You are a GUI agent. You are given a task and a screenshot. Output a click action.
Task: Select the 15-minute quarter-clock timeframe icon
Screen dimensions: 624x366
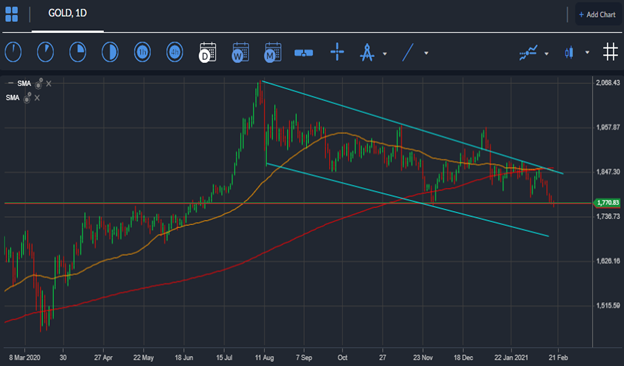coord(78,52)
